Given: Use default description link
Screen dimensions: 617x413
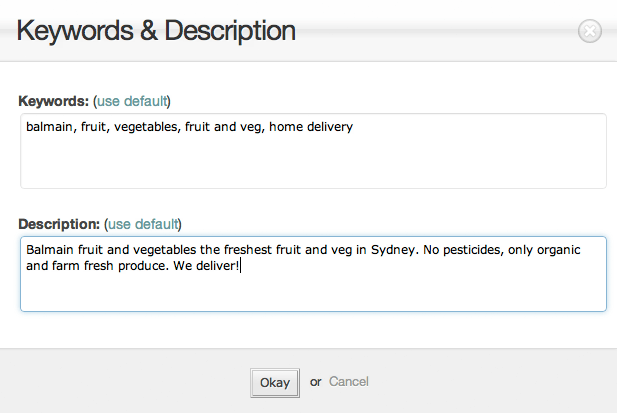Looking at the screenshot, I should tap(143, 224).
